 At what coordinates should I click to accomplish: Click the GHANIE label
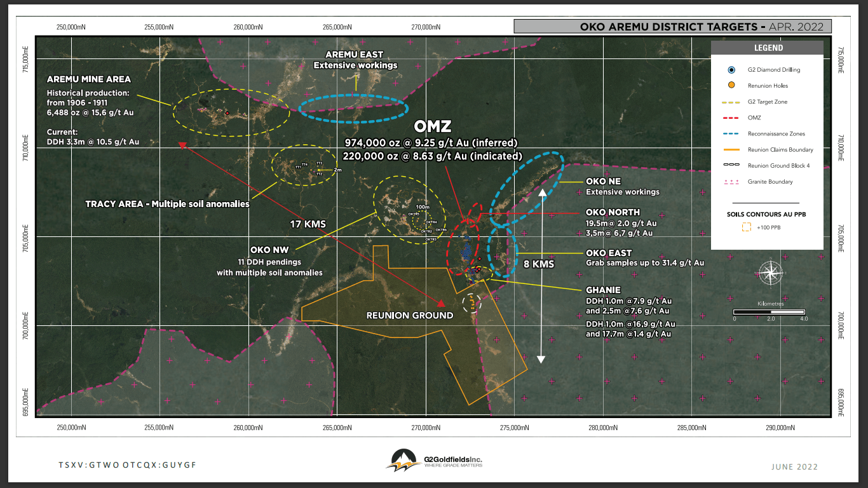coord(603,290)
